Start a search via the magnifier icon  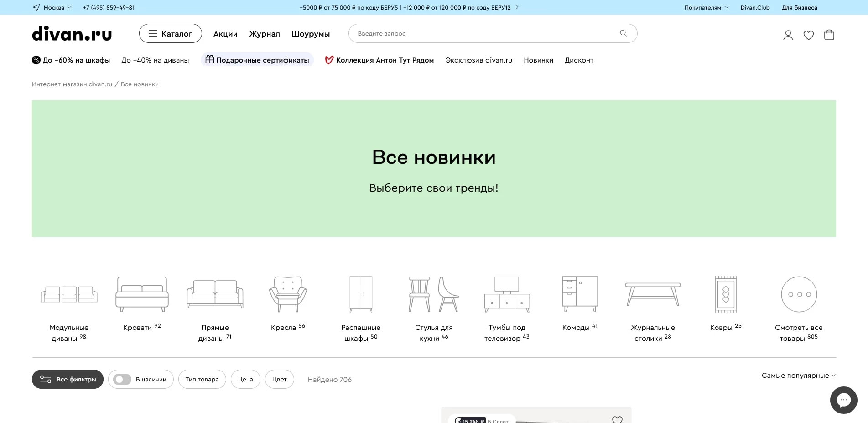(623, 33)
